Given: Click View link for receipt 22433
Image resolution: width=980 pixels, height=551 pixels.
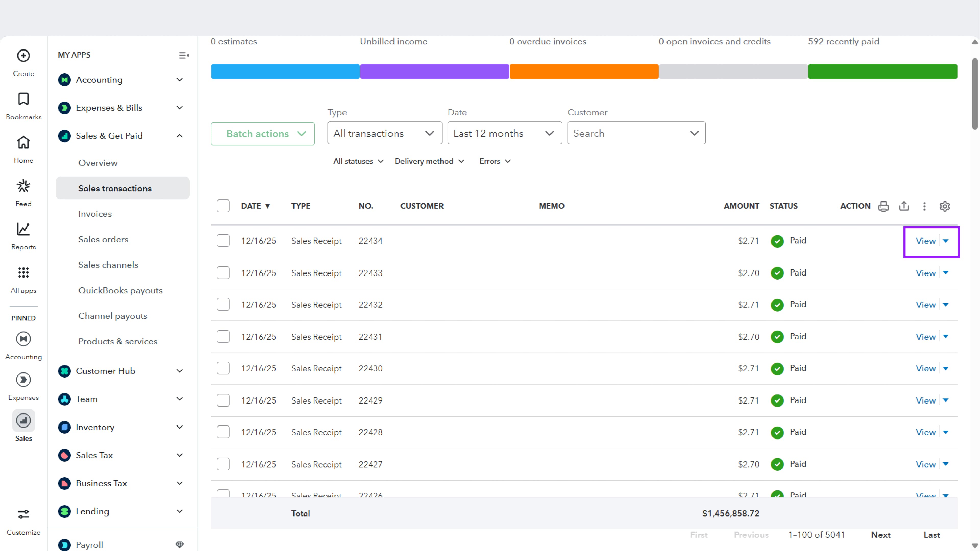Looking at the screenshot, I should click(925, 273).
